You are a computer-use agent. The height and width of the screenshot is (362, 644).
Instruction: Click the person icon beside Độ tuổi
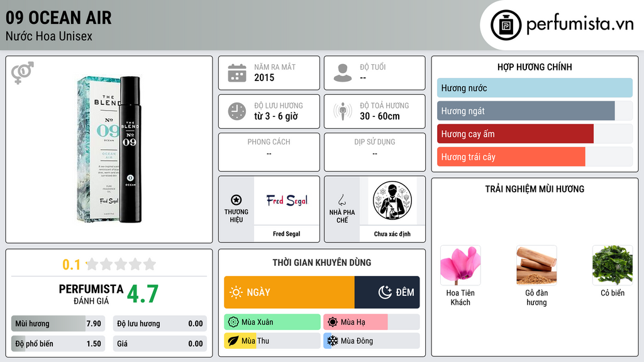click(x=343, y=73)
